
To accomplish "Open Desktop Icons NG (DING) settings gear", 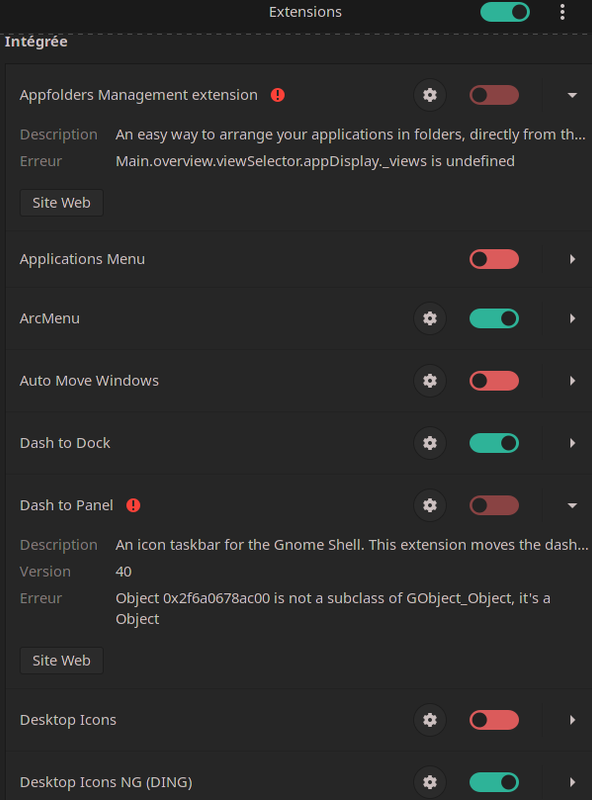I will 430,782.
